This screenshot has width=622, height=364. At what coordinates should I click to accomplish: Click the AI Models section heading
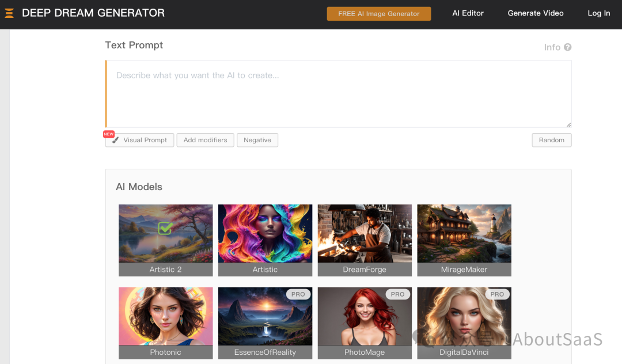139,187
